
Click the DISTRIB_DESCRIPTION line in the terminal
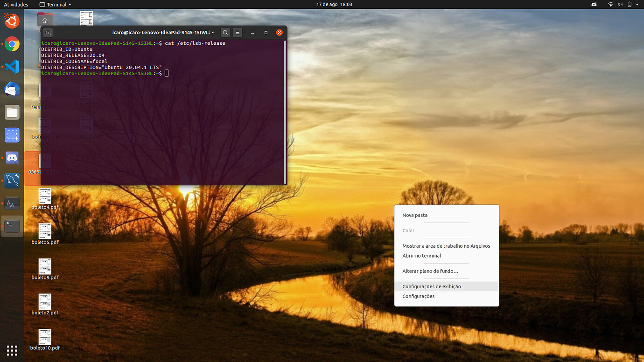coord(101,68)
